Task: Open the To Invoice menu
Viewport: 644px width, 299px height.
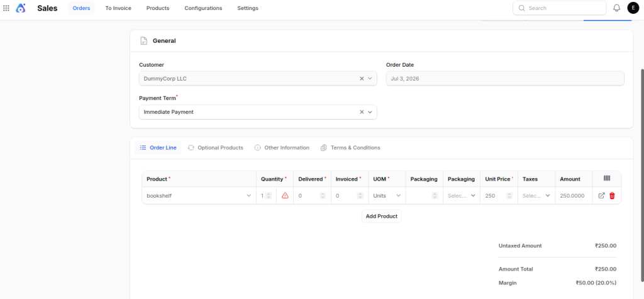Action: 118,8
